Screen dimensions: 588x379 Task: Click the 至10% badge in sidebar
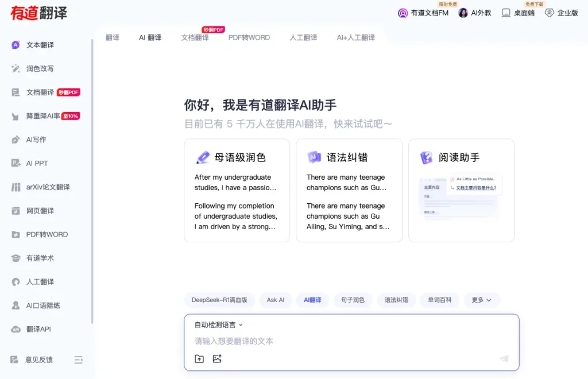coord(71,116)
